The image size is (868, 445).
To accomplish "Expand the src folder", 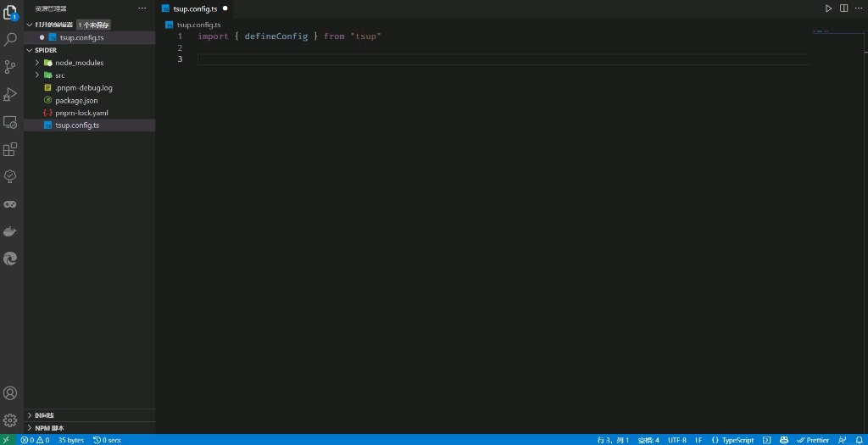I will click(37, 75).
